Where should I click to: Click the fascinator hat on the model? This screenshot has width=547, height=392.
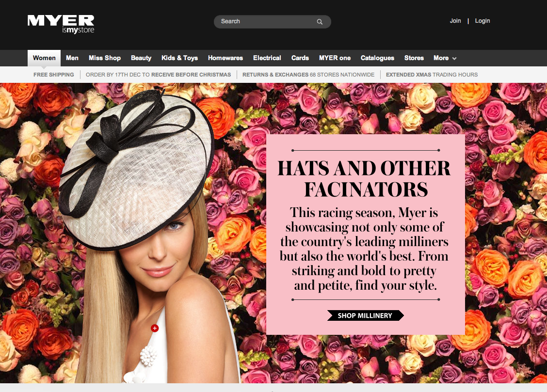(136, 171)
